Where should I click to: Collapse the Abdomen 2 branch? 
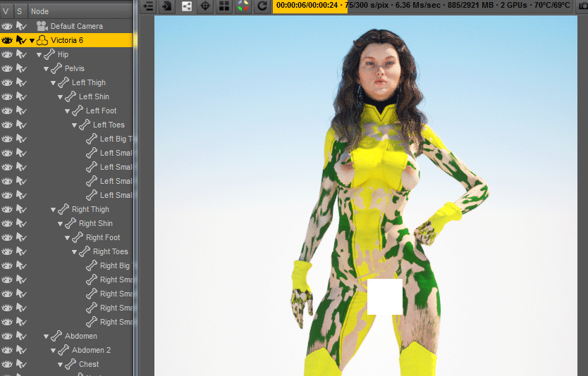tap(54, 351)
